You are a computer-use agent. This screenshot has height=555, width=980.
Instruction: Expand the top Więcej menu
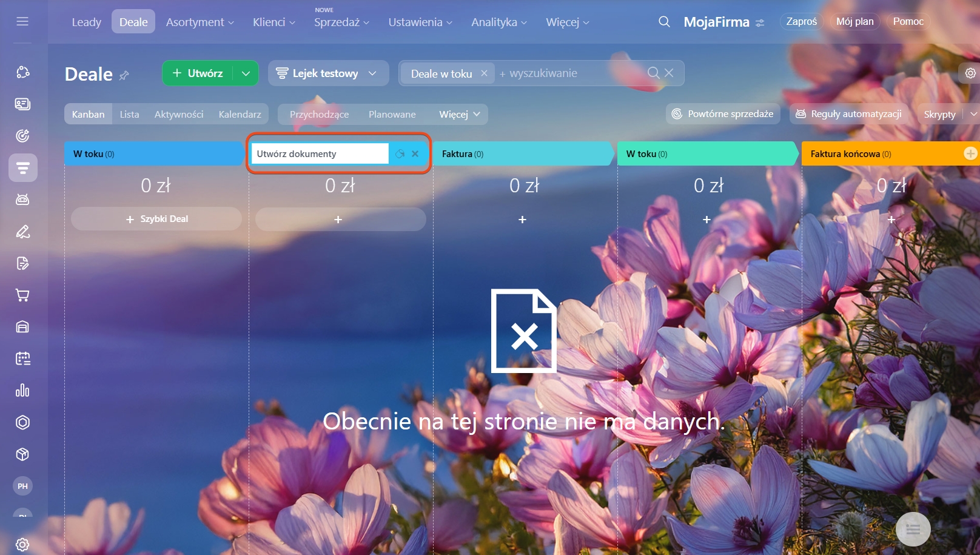pos(568,22)
